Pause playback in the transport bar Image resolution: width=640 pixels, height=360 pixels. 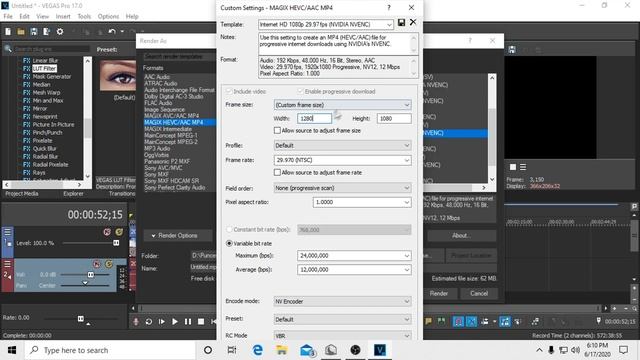click(x=188, y=322)
